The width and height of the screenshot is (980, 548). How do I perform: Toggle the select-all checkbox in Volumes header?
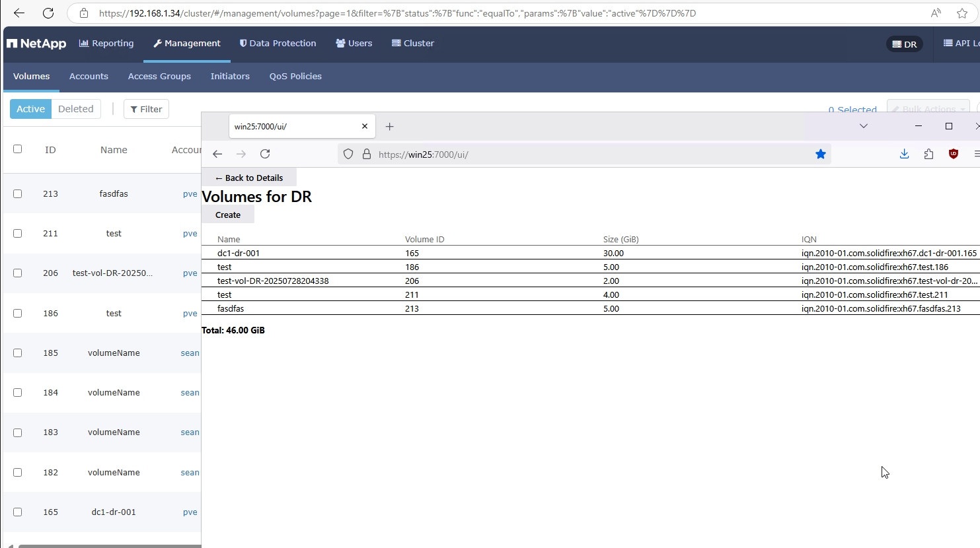[18, 149]
